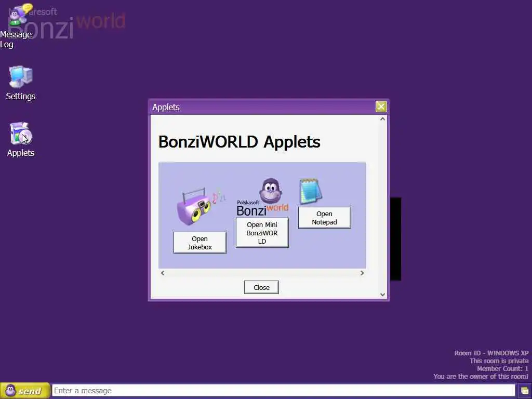Click the scroll up arrow in Applets
The image size is (532, 399).
tap(383, 119)
